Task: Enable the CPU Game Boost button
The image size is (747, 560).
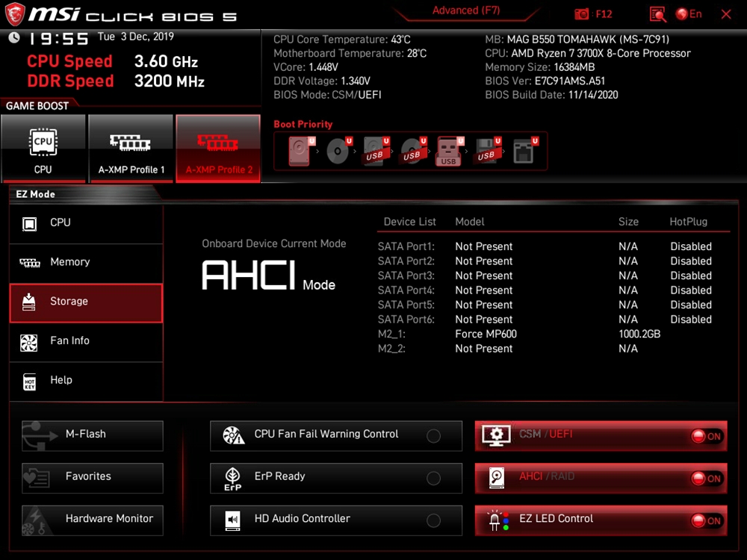Action: point(43,149)
